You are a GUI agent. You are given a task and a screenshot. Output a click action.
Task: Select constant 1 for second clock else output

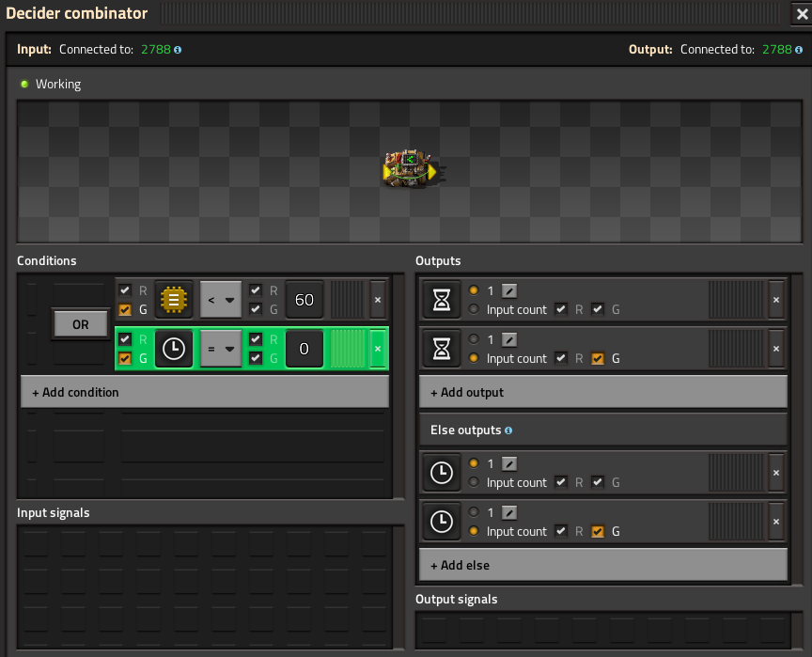coord(474,512)
